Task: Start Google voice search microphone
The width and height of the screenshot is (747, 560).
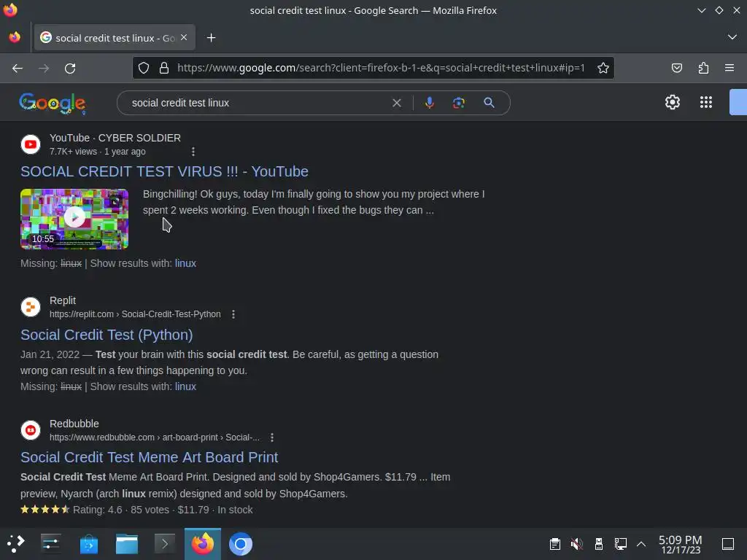Action: tap(429, 103)
